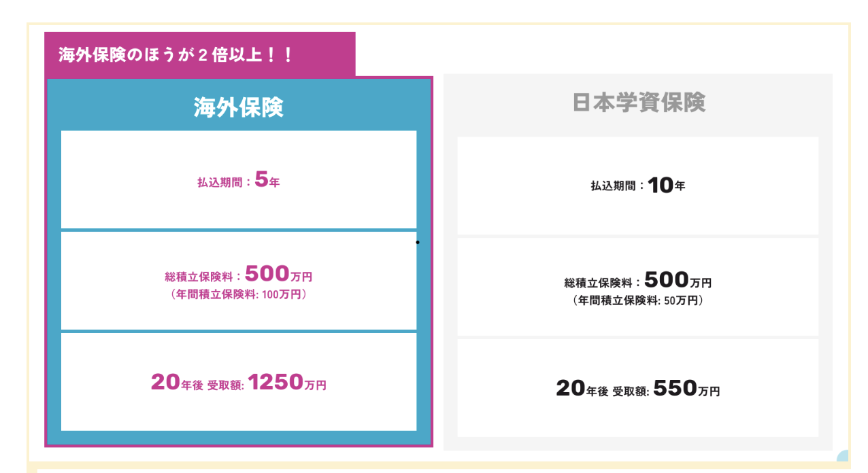Image resolution: width=868 pixels, height=473 pixels.
Task: Click the overseas 総積立保険料 500万円 text
Action: 239,274
